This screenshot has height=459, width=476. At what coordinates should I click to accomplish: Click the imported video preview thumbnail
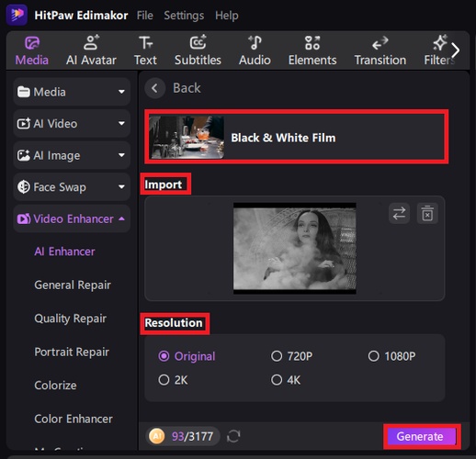(x=295, y=248)
